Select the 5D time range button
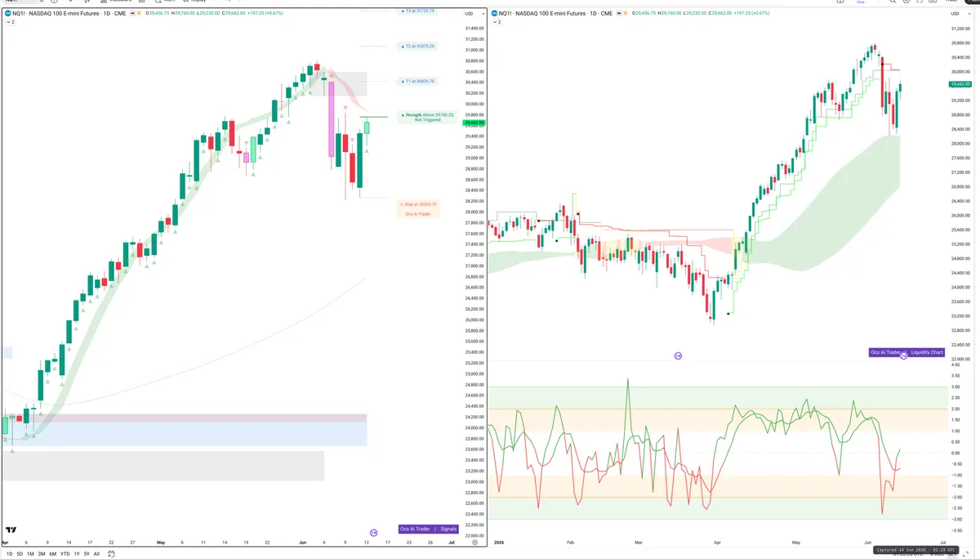 20,553
